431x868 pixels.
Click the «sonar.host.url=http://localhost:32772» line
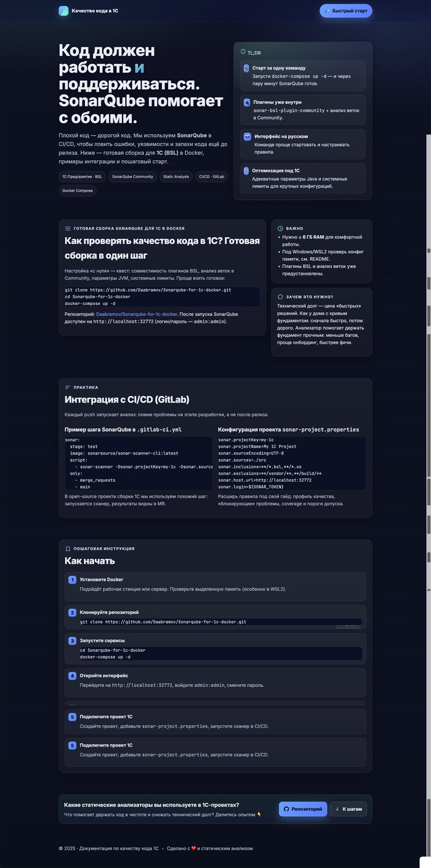click(265, 480)
